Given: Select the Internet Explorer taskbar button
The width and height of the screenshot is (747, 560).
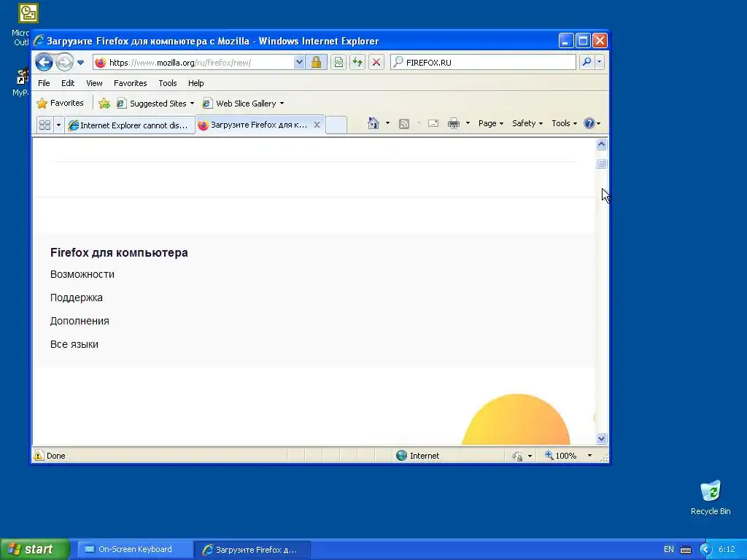Looking at the screenshot, I should (252, 550).
